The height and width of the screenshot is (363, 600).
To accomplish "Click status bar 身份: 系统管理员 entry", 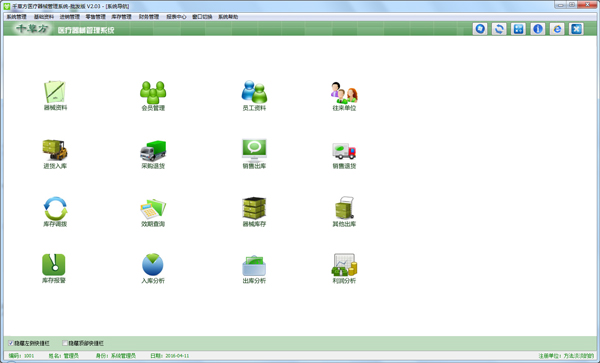I will [x=116, y=356].
